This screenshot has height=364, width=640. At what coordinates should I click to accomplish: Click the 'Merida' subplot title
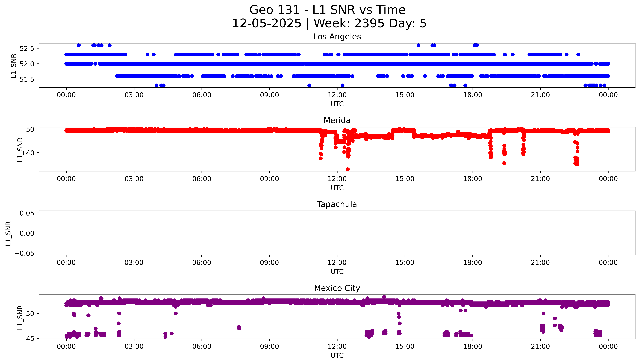[x=337, y=120]
